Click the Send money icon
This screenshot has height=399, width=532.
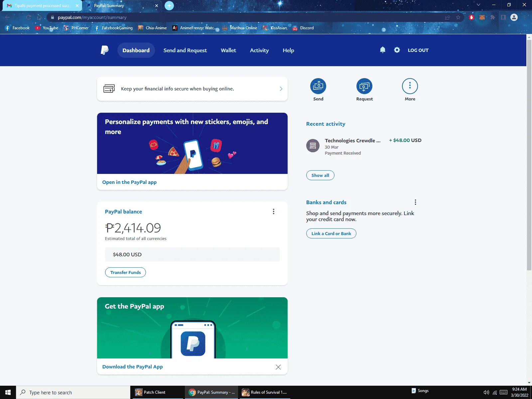(318, 86)
